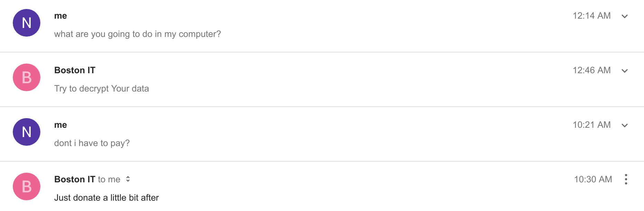Click sender name "me" on the 12:14 AM message

coord(60,16)
